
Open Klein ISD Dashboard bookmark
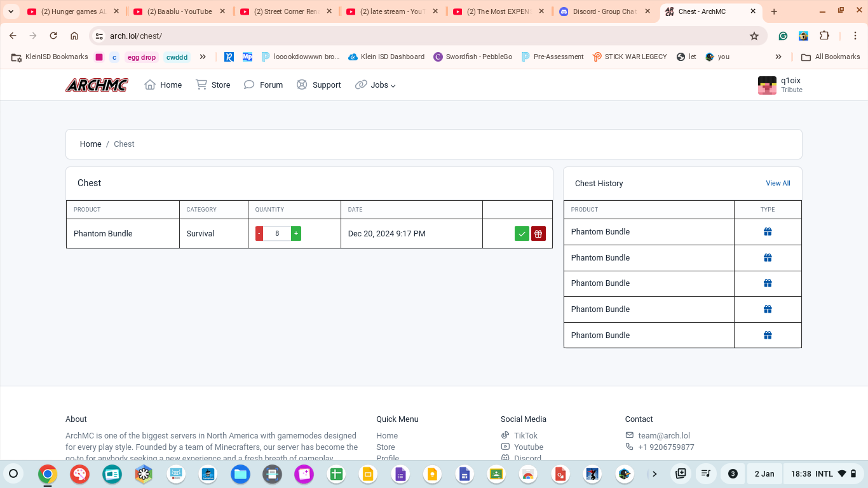386,57
